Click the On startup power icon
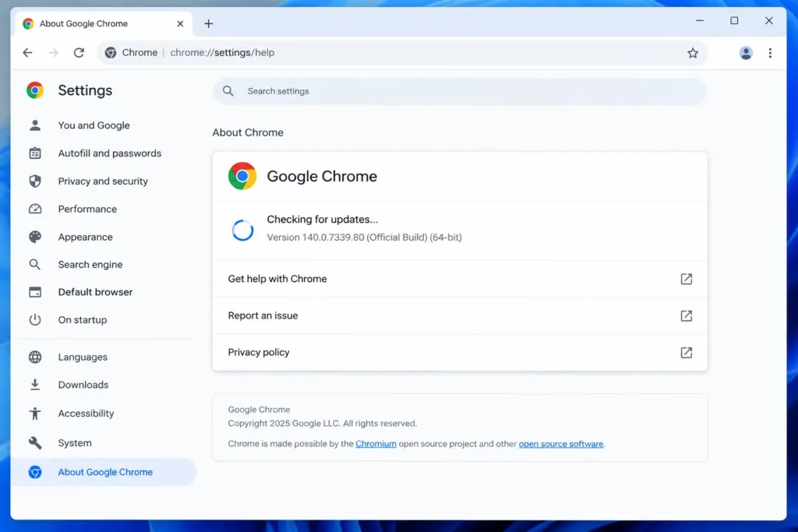This screenshot has height=532, width=798. pyautogui.click(x=35, y=320)
